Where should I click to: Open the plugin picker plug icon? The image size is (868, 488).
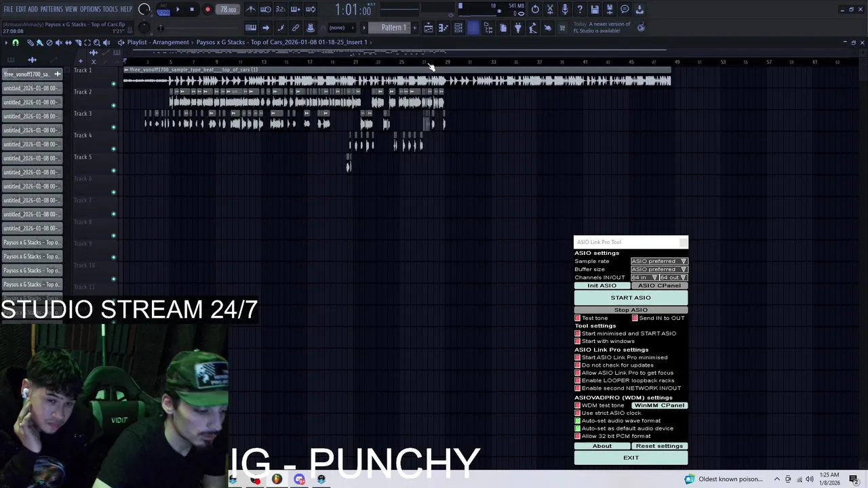[x=517, y=28]
